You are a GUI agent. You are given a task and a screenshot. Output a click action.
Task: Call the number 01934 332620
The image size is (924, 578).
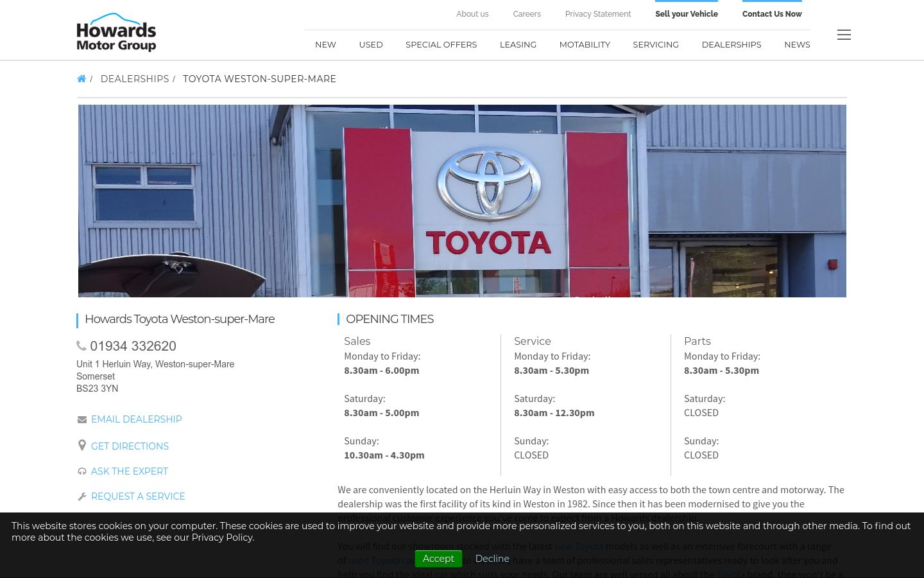[x=133, y=346]
